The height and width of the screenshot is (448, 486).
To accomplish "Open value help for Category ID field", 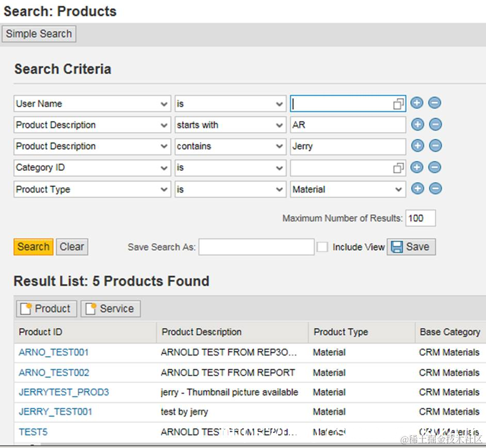I will (x=398, y=168).
